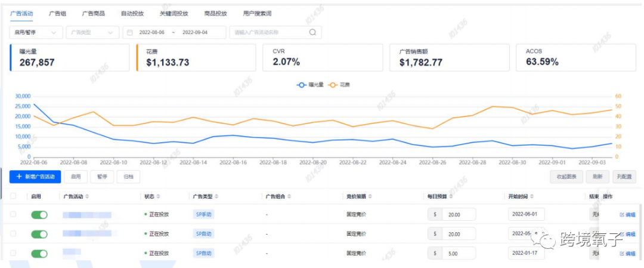
Task: Switch to the 广告商品 tab
Action: 94,14
